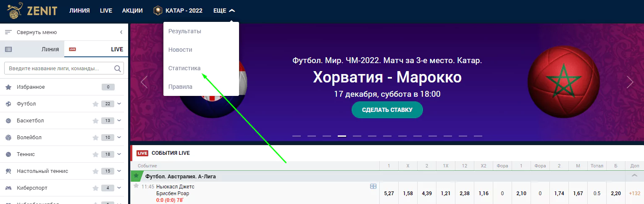This screenshot has width=644, height=204.
Task: Click the tennis ball icon in sidebar
Action: pos(8,154)
